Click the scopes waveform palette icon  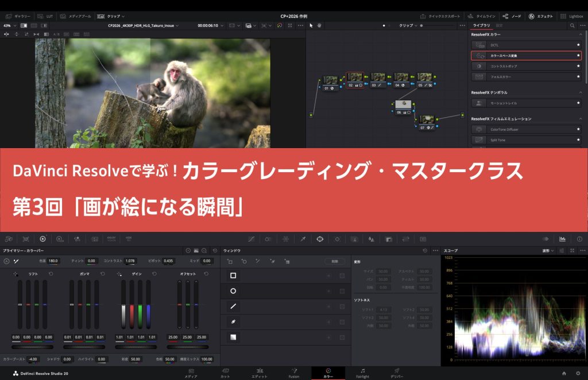(562, 239)
